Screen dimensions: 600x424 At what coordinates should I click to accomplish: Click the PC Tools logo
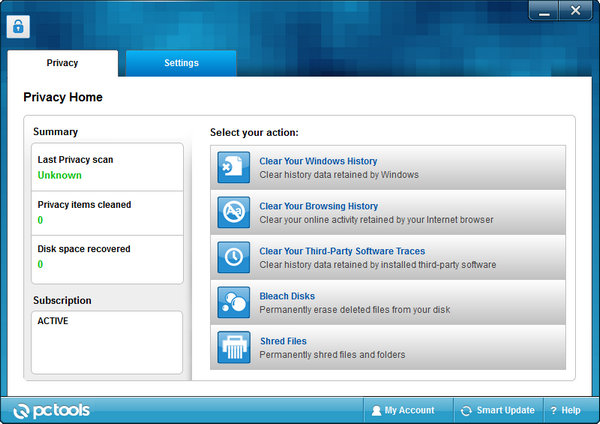click(55, 410)
